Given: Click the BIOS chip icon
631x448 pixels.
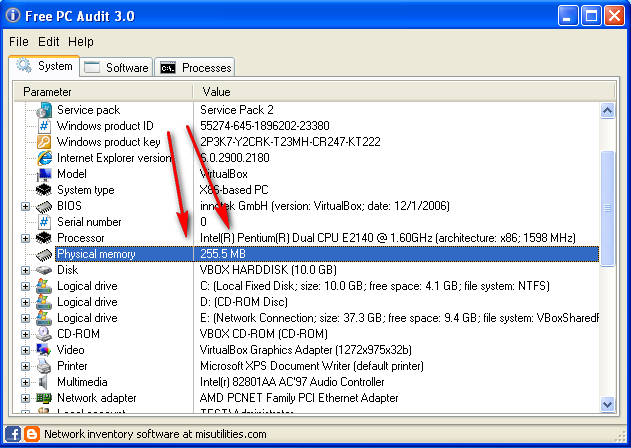Looking at the screenshot, I should pyautogui.click(x=44, y=206).
